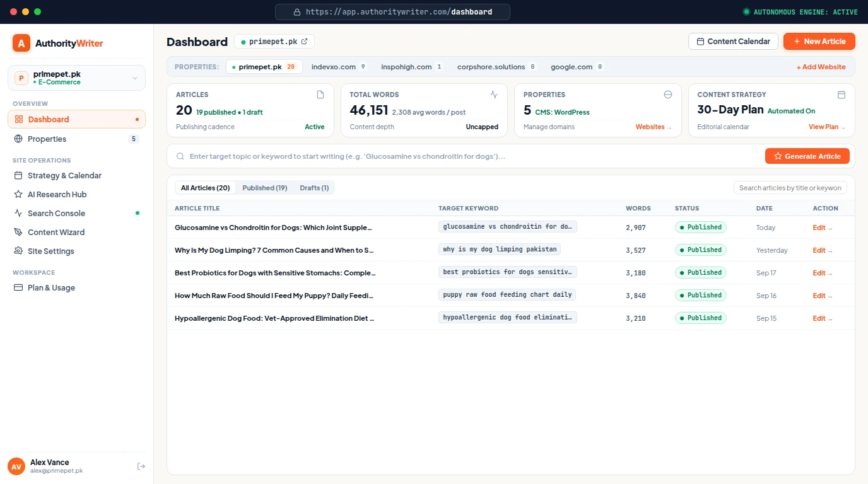Open primepet.pk external link chip beside Dashboard
The width and height of the screenshot is (868, 484).
click(274, 42)
